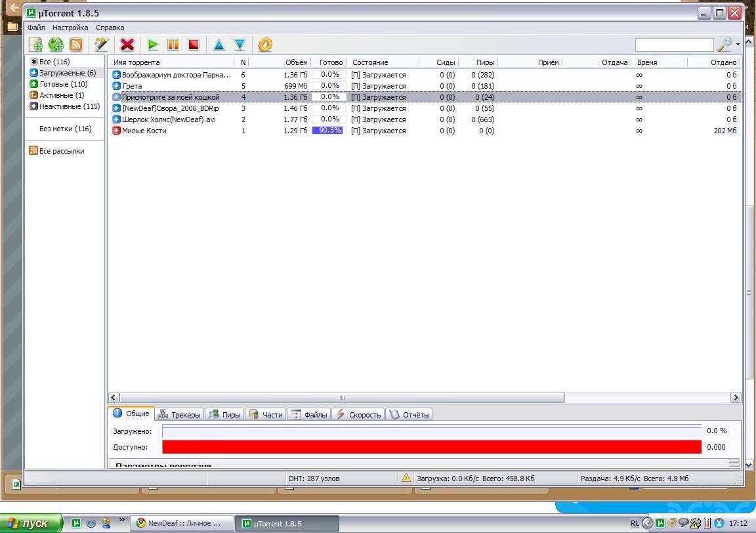Click Загрузка speed status bar entry

(475, 479)
